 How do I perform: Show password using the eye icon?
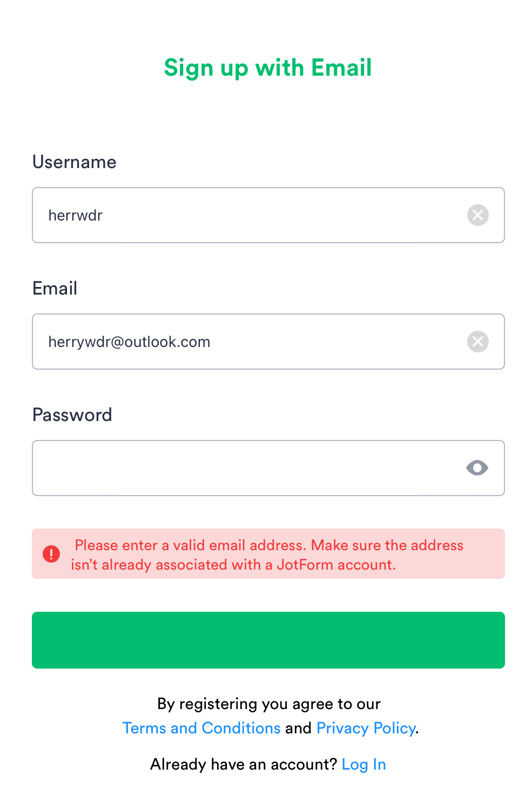477,467
